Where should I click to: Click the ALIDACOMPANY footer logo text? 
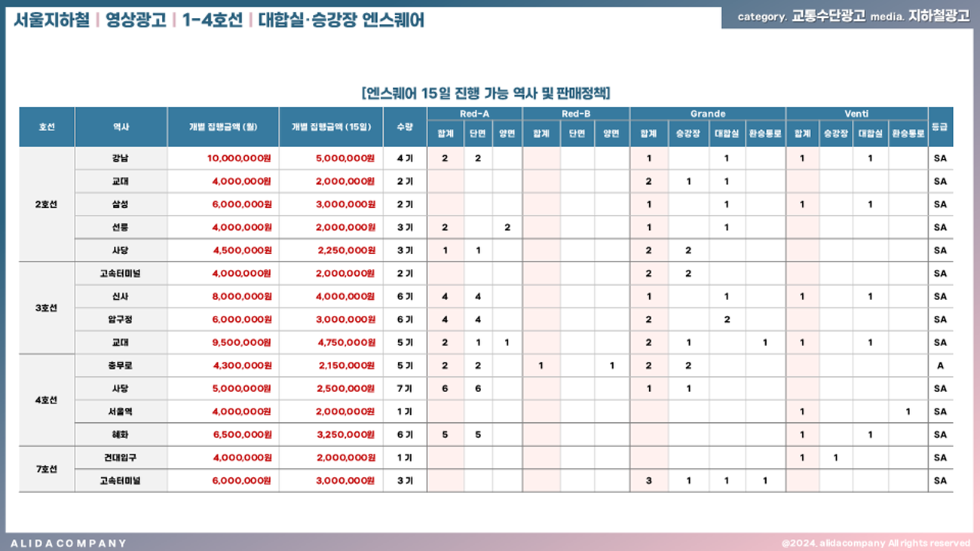69,543
